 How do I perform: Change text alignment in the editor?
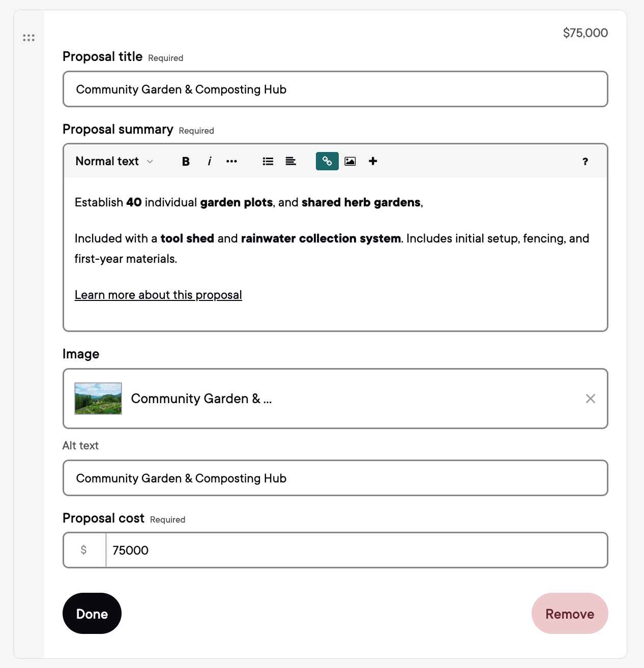point(290,161)
